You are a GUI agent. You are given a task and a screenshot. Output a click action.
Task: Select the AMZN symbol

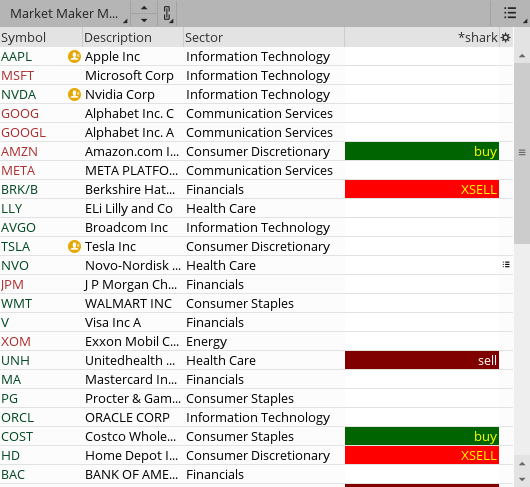(x=19, y=152)
